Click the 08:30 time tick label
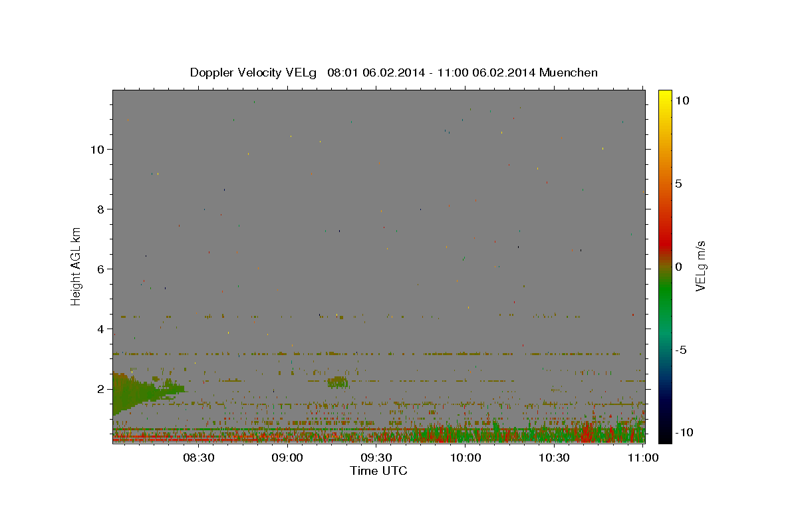Viewport: 798px width, 532px height. (199, 458)
